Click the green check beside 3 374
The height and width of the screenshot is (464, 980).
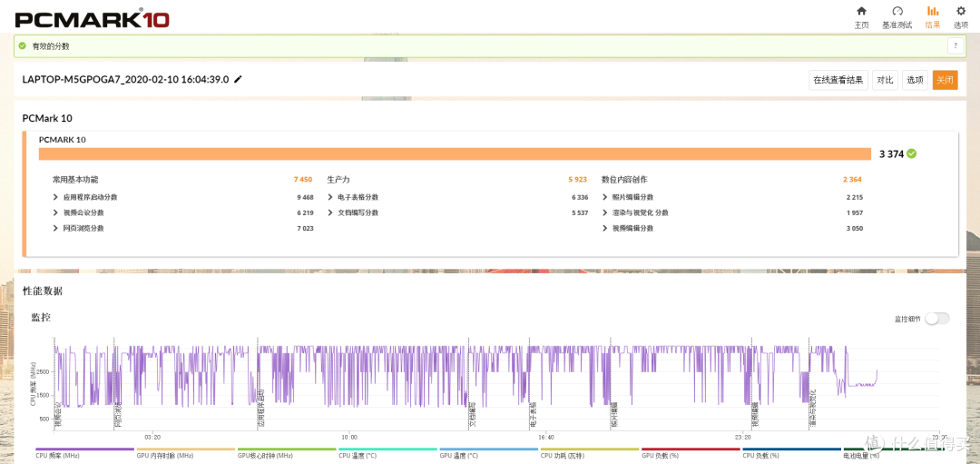[x=912, y=153]
